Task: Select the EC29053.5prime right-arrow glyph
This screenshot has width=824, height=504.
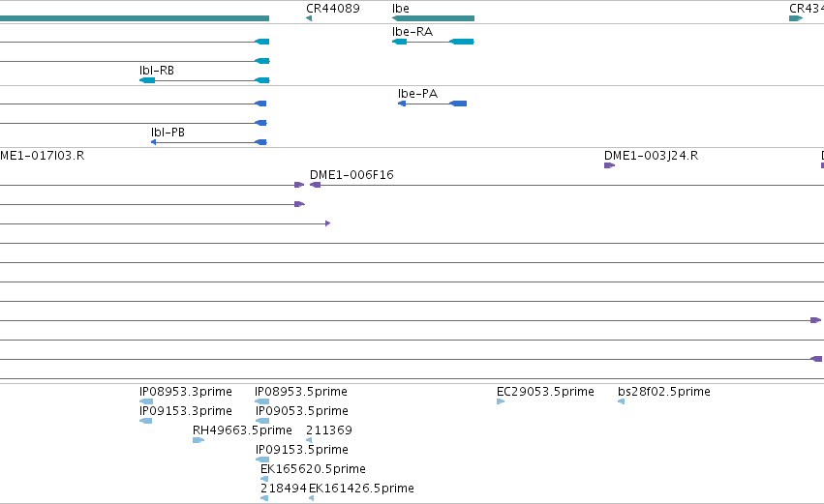Action: [501, 401]
